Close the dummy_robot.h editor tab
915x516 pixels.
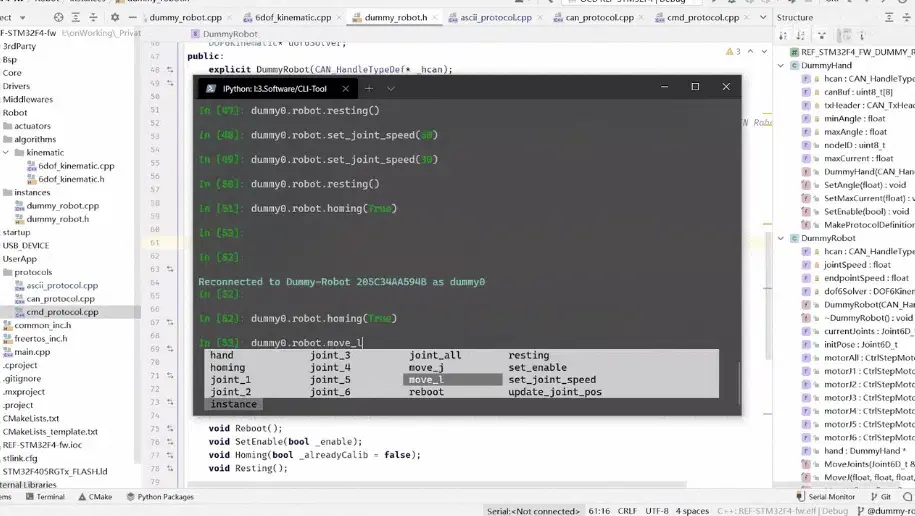[x=435, y=18]
